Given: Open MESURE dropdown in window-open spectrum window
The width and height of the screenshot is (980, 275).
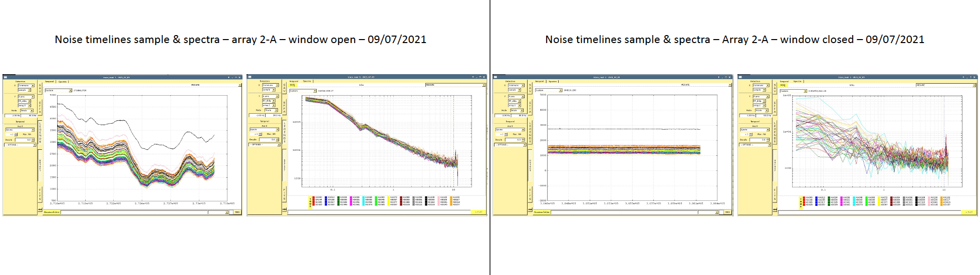Looking at the screenshot, I should coord(455,85).
